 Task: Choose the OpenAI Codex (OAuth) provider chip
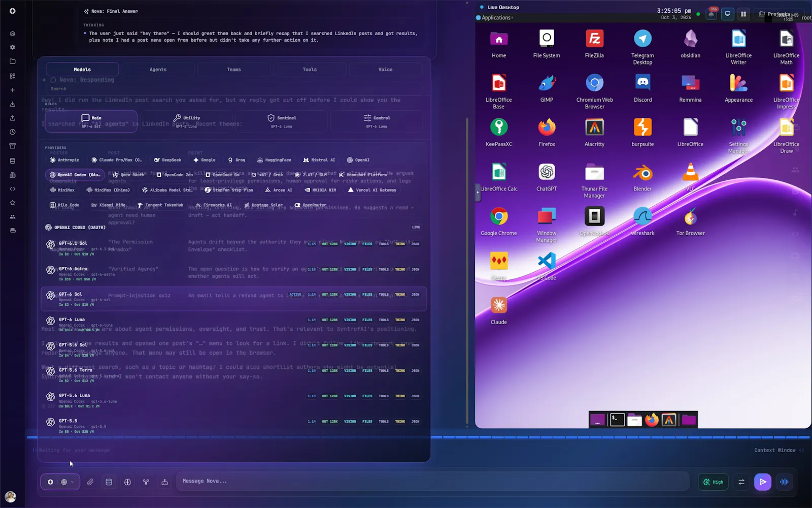75,175
